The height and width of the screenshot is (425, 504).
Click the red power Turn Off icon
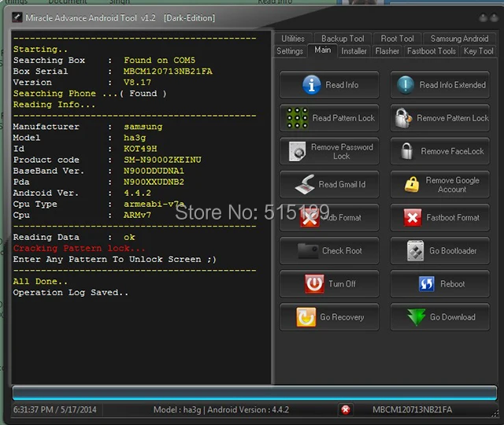[314, 283]
